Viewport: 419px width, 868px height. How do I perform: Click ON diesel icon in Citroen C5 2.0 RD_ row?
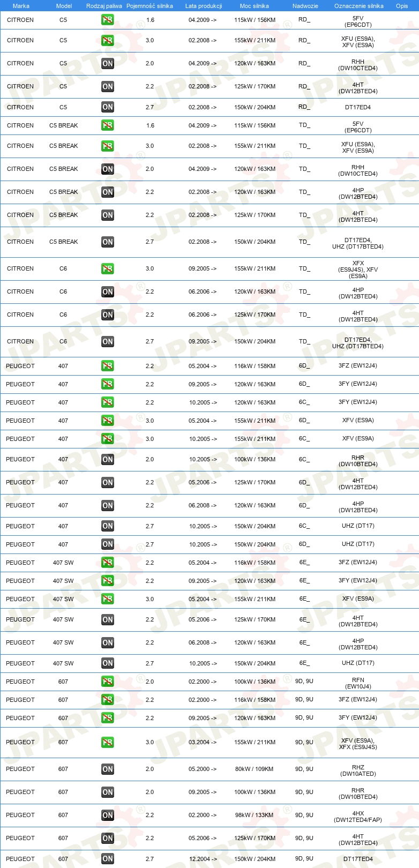tap(107, 63)
